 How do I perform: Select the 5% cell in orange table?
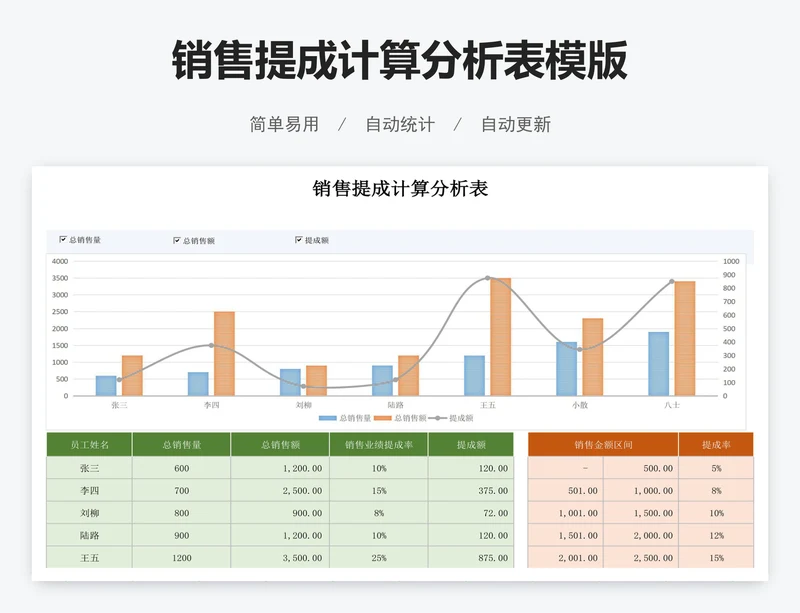pos(716,468)
